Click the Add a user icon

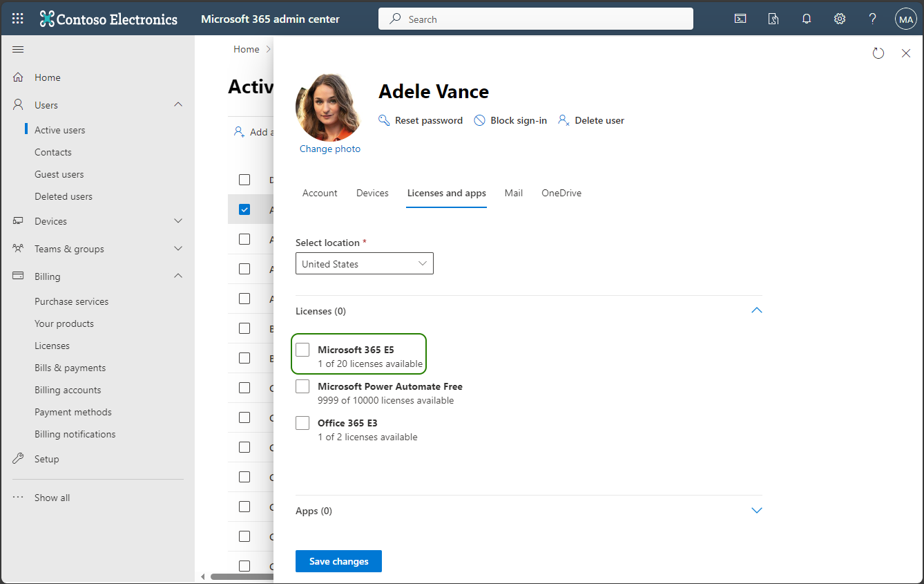click(240, 131)
